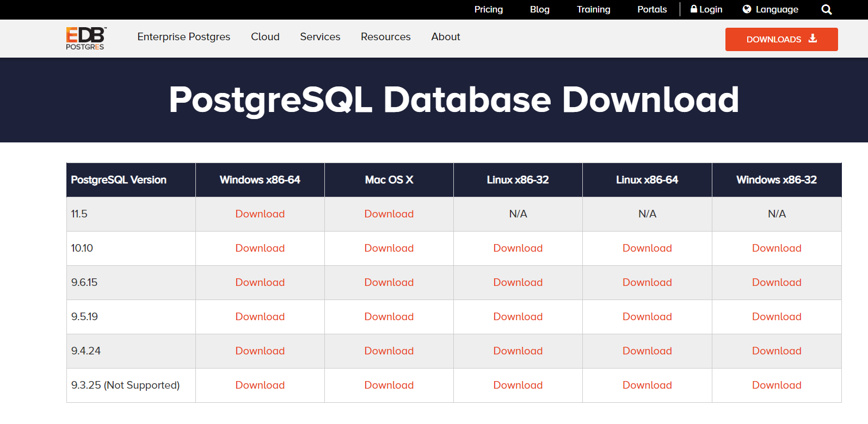Select the '9.5.19' version cell
The image size is (868, 424).
pos(131,317)
